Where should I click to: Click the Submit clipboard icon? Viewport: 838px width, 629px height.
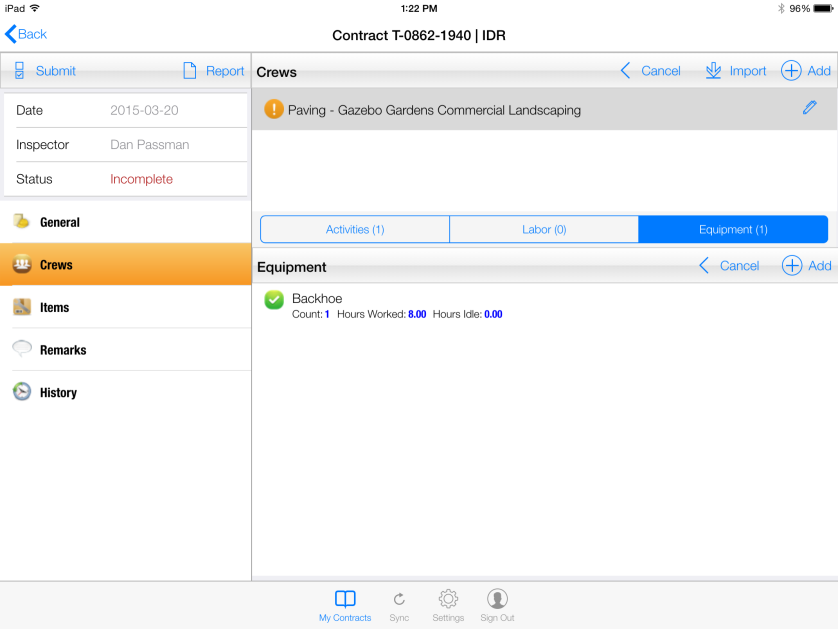[19, 71]
